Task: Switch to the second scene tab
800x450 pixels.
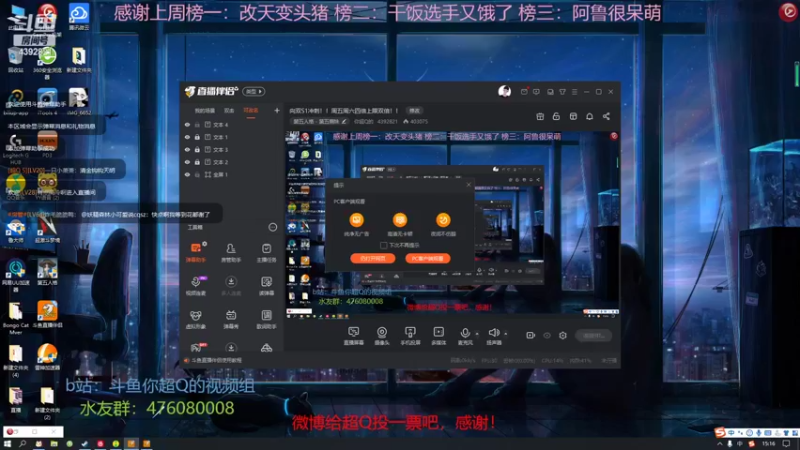Action: click(x=229, y=110)
